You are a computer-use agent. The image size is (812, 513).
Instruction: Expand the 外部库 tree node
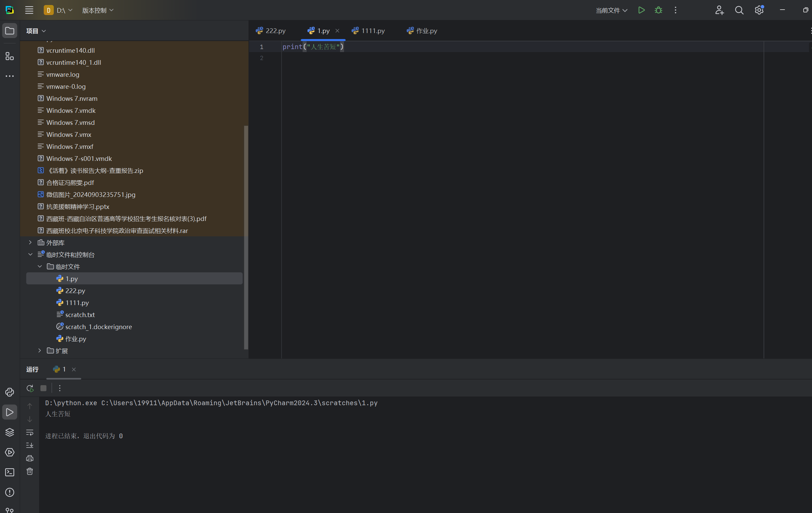(30, 243)
